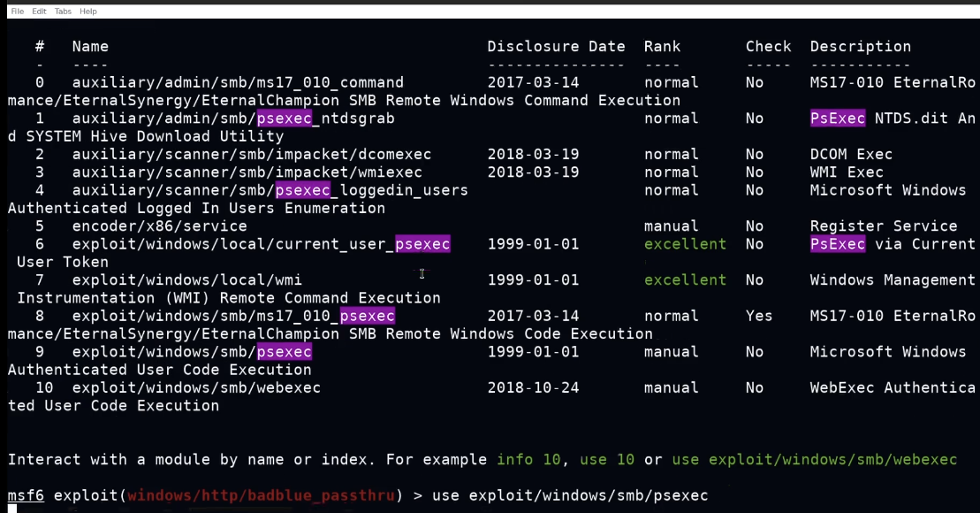
Task: Open the Help menu
Action: click(87, 11)
